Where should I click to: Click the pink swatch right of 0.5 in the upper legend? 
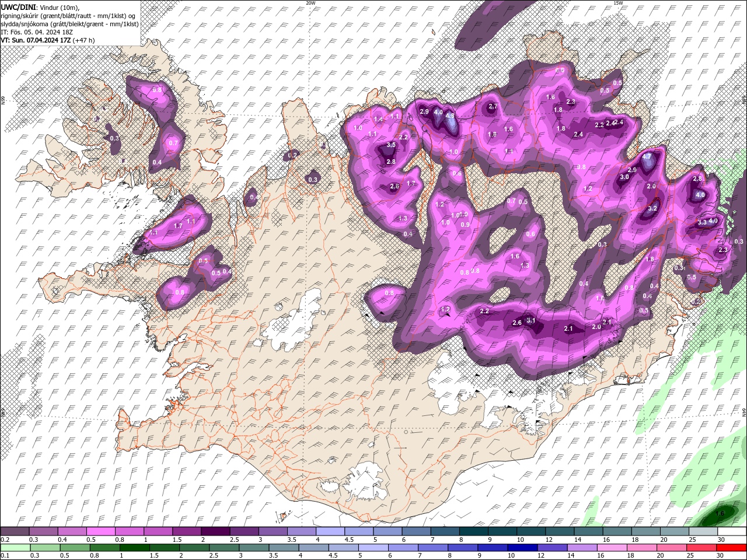point(101,531)
